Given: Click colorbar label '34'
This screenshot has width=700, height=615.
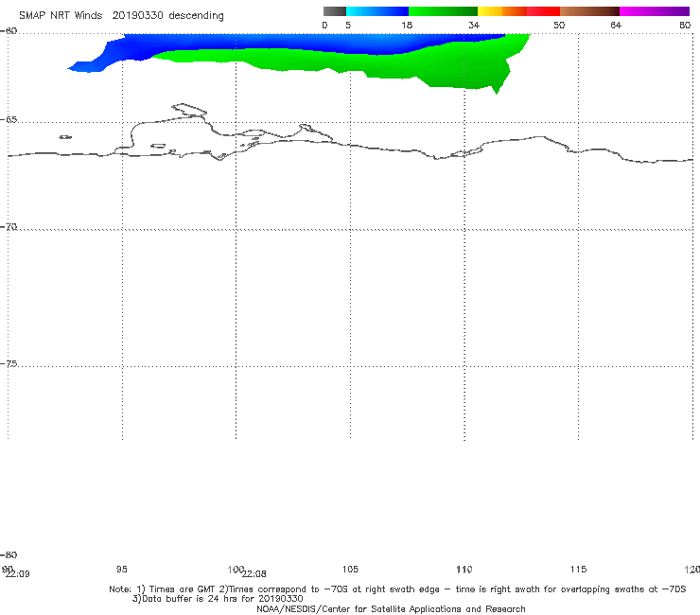Looking at the screenshot, I should point(474,25).
